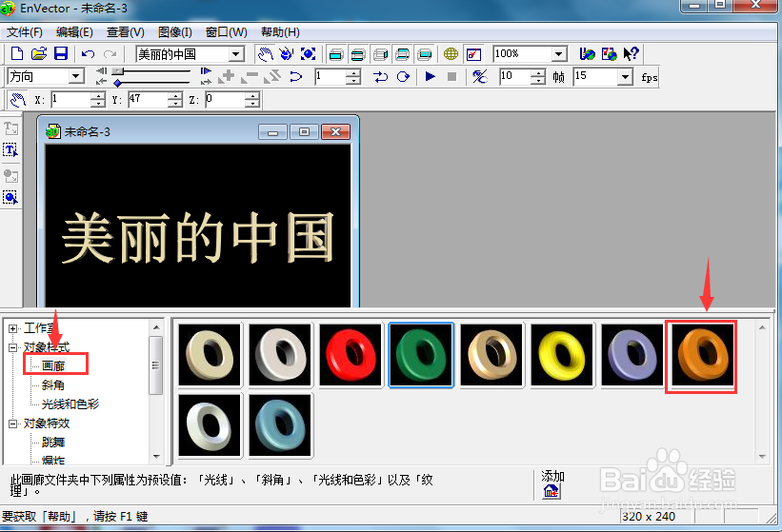Image resolution: width=782 pixels, height=532 pixels.
Task: Click the scissors eye preview icon
Action: coord(480,77)
